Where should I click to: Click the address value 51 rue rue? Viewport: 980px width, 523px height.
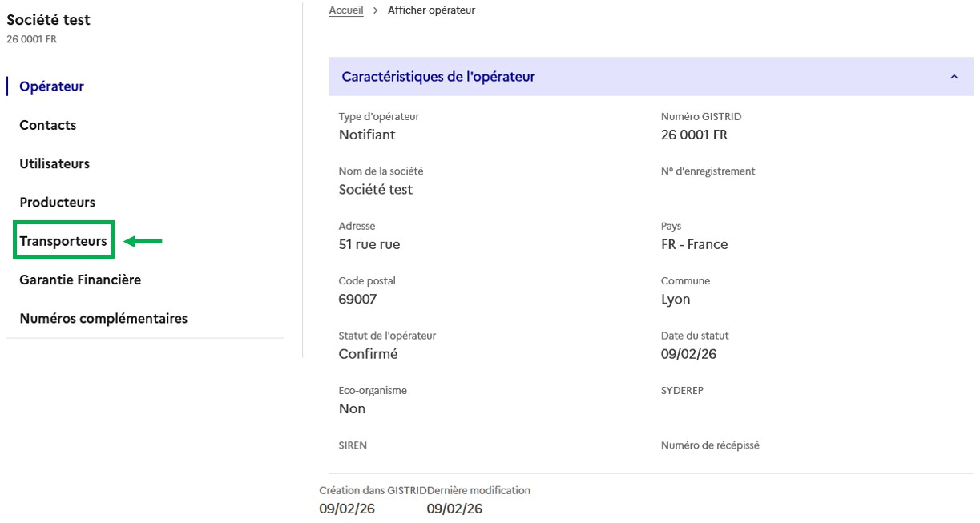click(x=369, y=244)
